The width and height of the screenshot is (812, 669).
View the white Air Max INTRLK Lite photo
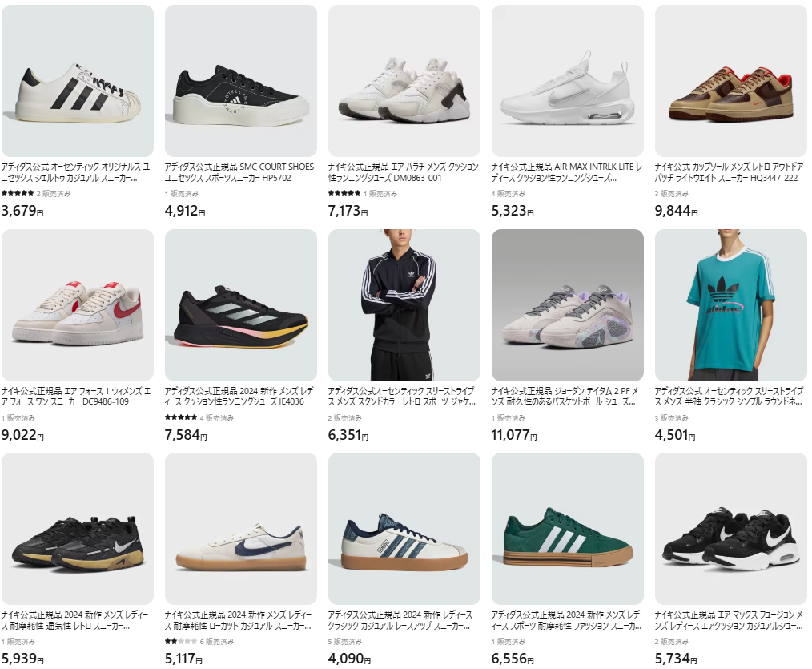click(x=568, y=81)
